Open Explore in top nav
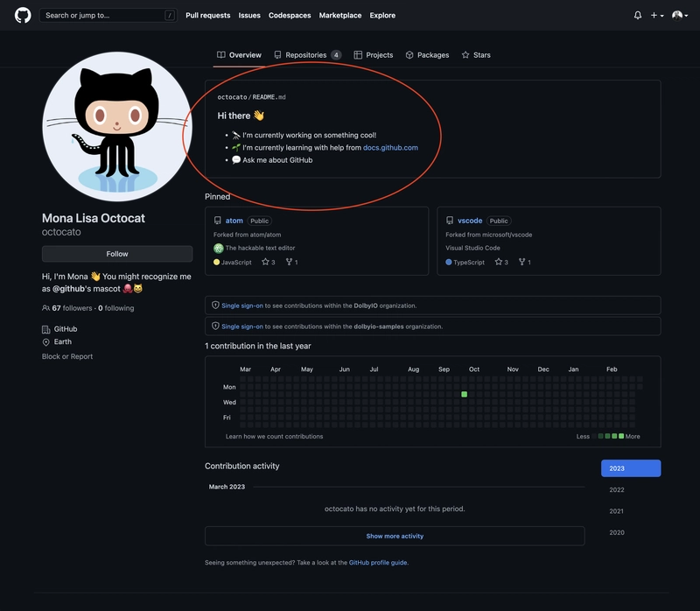The image size is (700, 611). (382, 15)
